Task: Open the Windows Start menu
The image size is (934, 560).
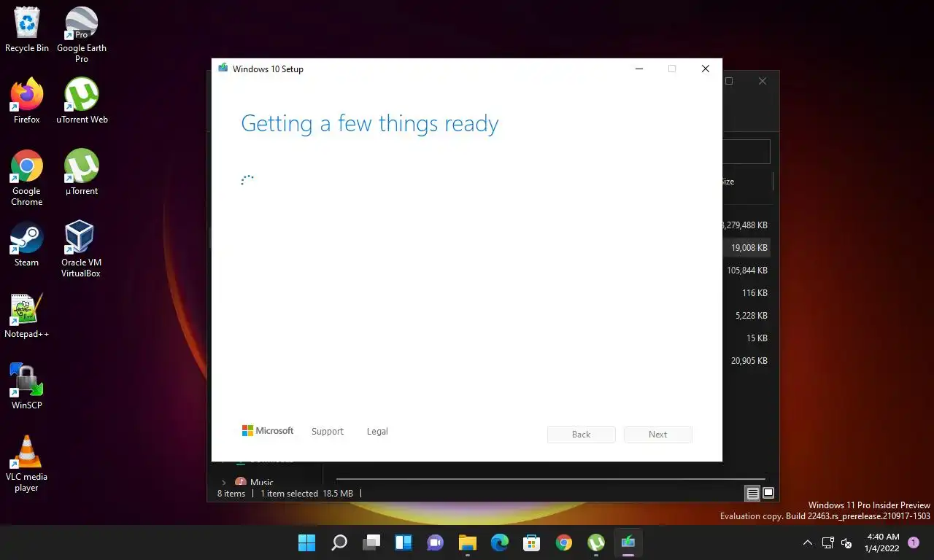Action: (307, 542)
